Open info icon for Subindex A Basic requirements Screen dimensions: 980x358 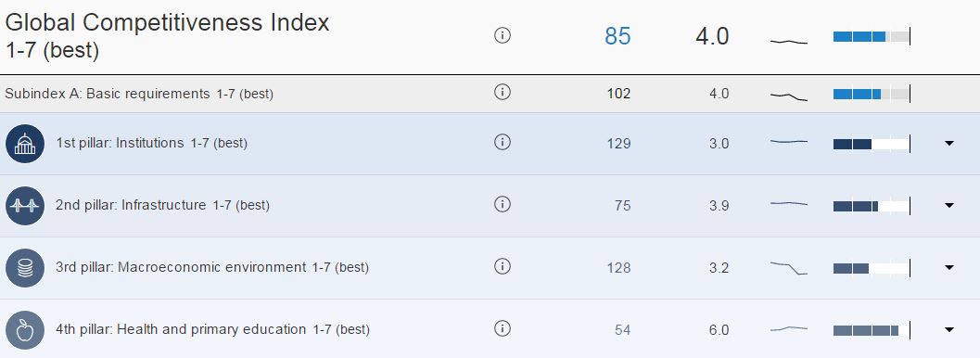[x=503, y=93]
